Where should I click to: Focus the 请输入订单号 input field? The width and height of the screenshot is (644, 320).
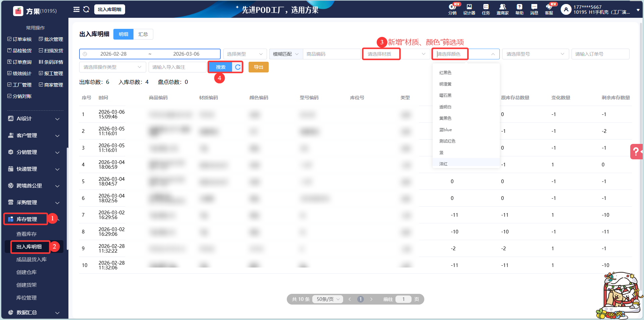click(600, 54)
